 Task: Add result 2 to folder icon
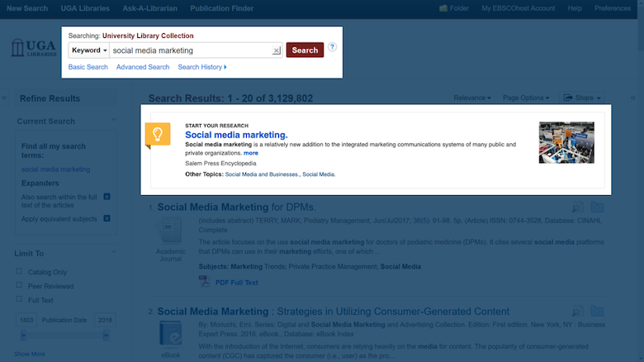pos(597,311)
